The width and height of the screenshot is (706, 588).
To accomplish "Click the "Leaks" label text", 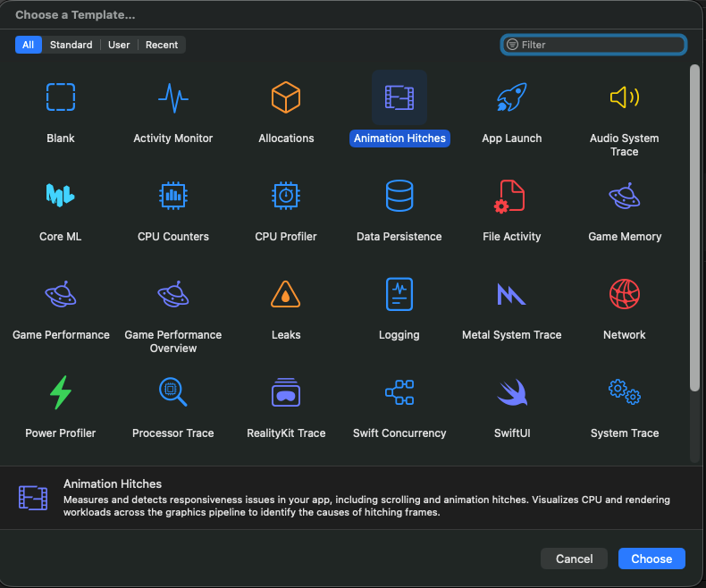I will (286, 335).
